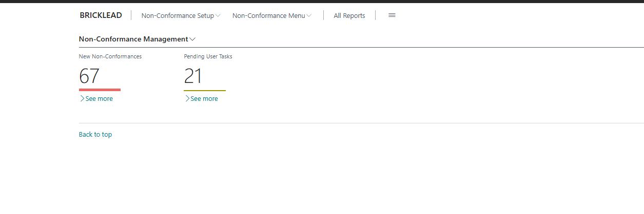Open the 67 New Non-Conformances count
The image size is (644, 214).
tap(89, 76)
